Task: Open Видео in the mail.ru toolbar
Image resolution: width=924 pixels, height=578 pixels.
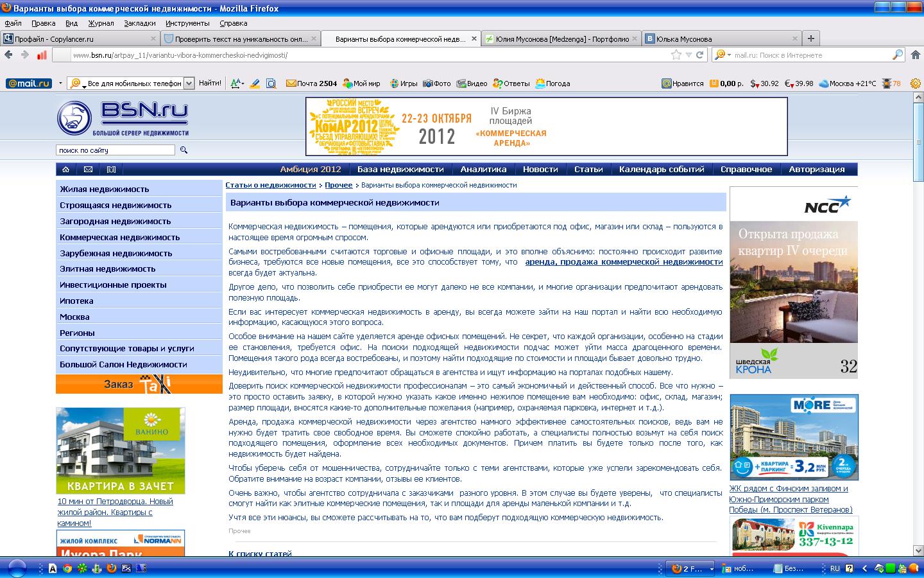Action: [x=472, y=83]
